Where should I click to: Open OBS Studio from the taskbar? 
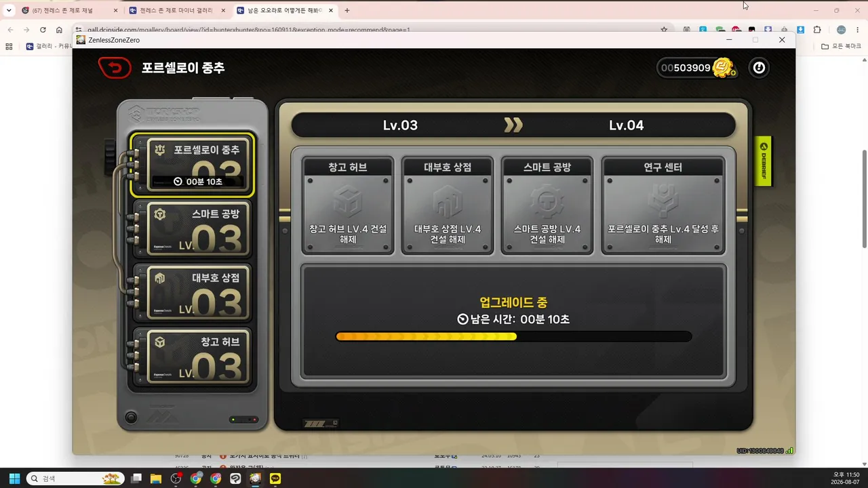176,479
